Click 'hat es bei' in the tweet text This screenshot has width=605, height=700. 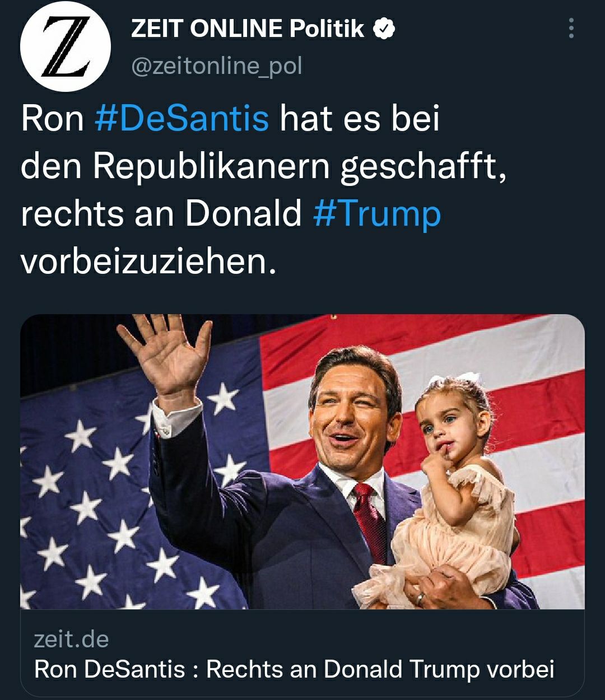[x=359, y=119]
